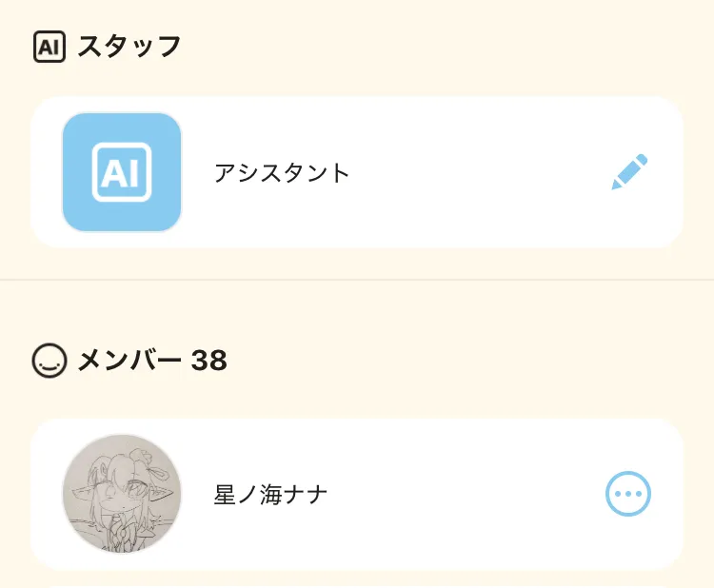This screenshot has width=714, height=588.
Task: Click the round border of the three-dot button
Action: (x=628, y=473)
